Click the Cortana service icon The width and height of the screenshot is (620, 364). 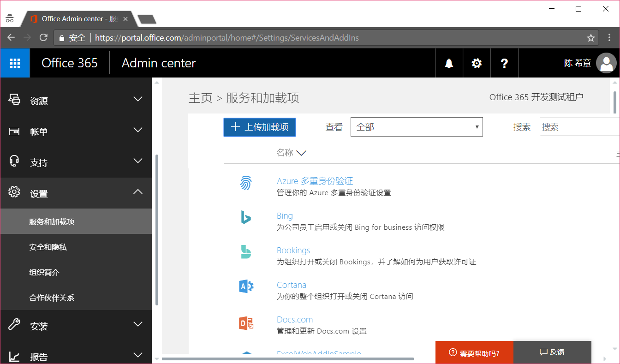[x=246, y=286]
